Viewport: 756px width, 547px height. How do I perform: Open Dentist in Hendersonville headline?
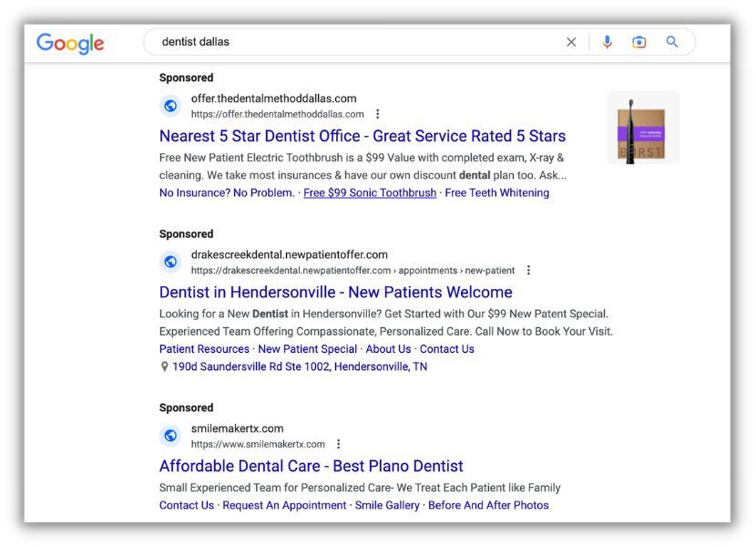(x=335, y=292)
